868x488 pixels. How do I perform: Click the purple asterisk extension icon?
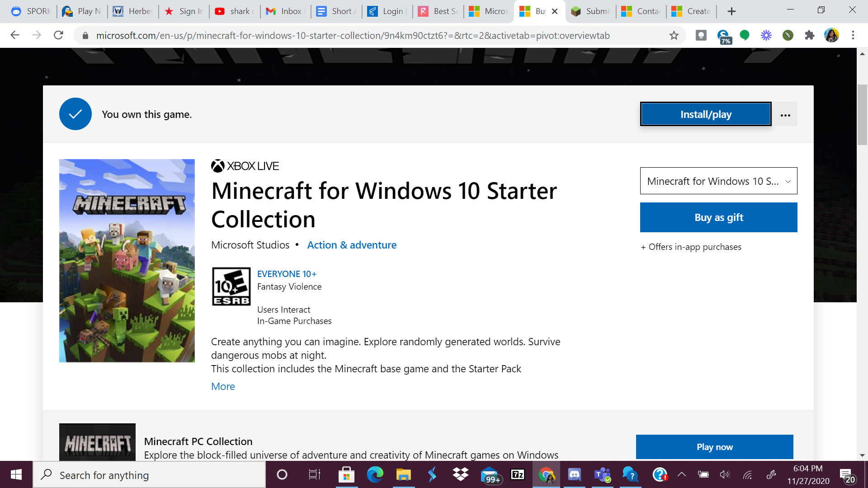tap(766, 35)
